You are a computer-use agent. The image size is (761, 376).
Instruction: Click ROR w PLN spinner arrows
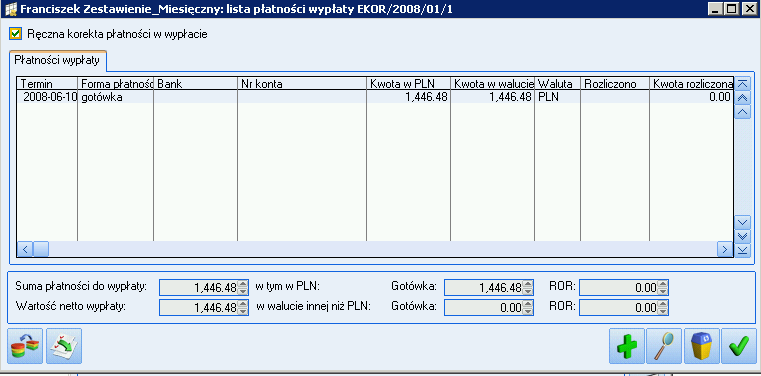[x=663, y=287]
